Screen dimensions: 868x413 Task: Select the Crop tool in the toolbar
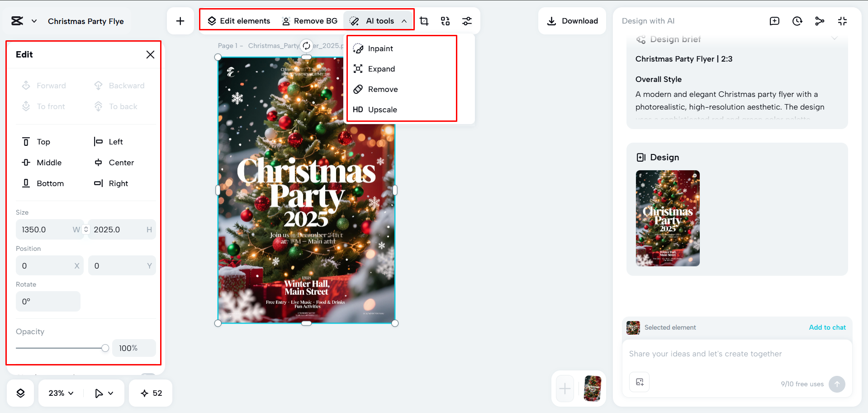[x=424, y=21]
